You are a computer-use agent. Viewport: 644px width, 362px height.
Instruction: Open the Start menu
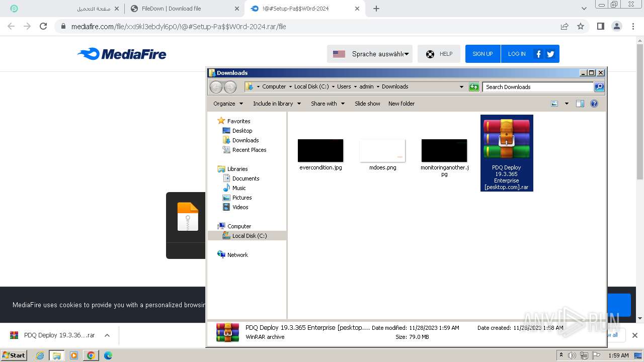(14, 355)
